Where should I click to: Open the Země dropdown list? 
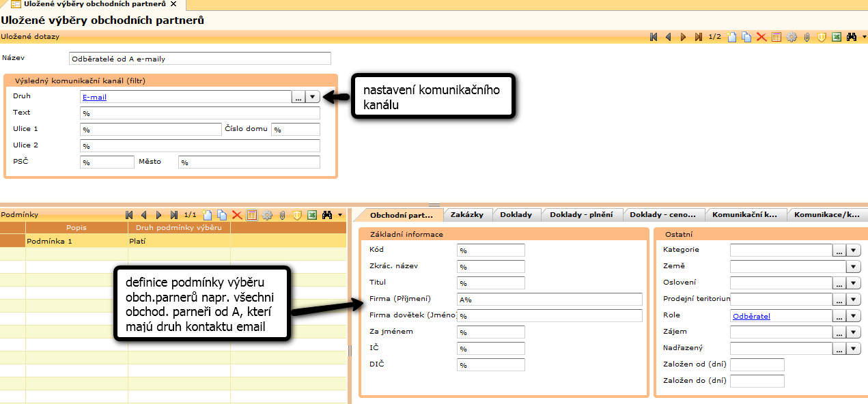coord(854,266)
